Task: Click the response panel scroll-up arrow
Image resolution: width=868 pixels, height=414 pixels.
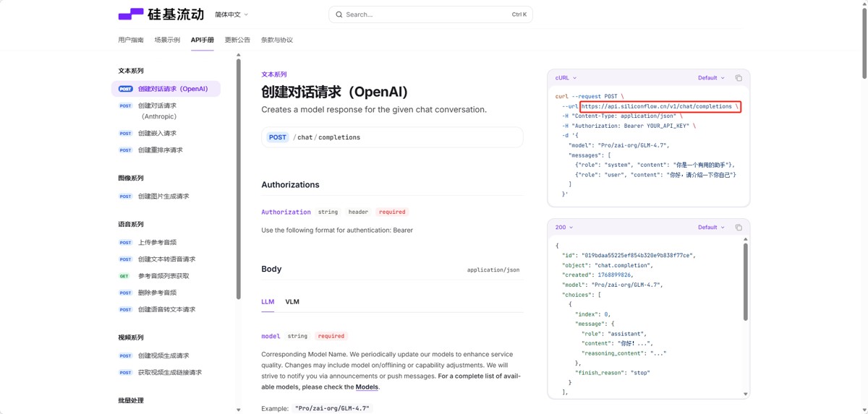Action: 746,239
